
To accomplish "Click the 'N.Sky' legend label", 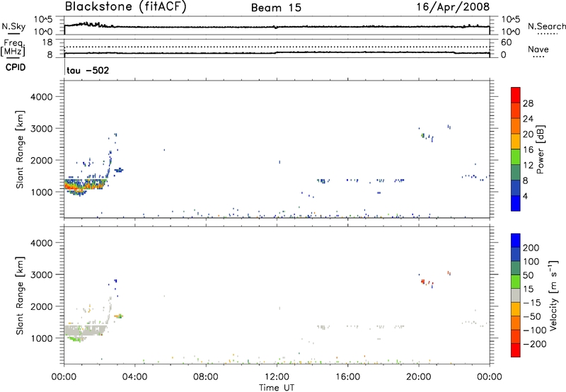I will click(x=13, y=26).
